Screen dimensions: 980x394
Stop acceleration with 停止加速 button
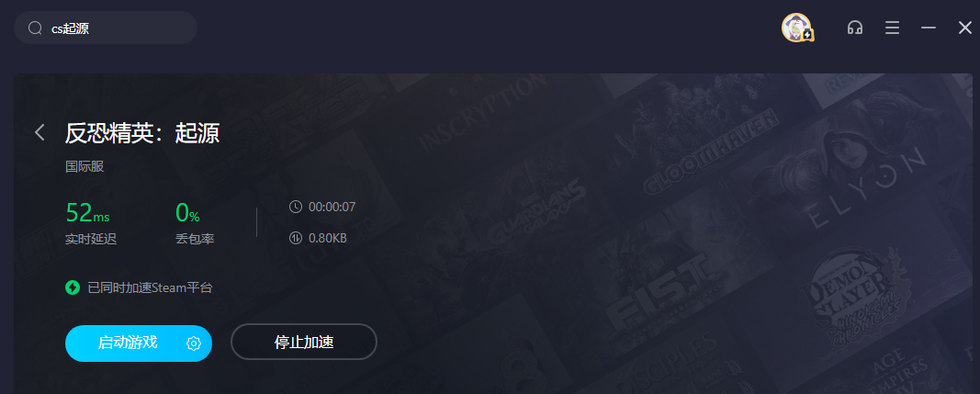[304, 342]
